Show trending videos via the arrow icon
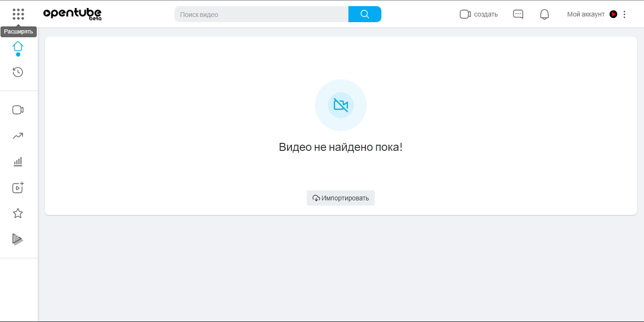The width and height of the screenshot is (644, 322). click(18, 136)
